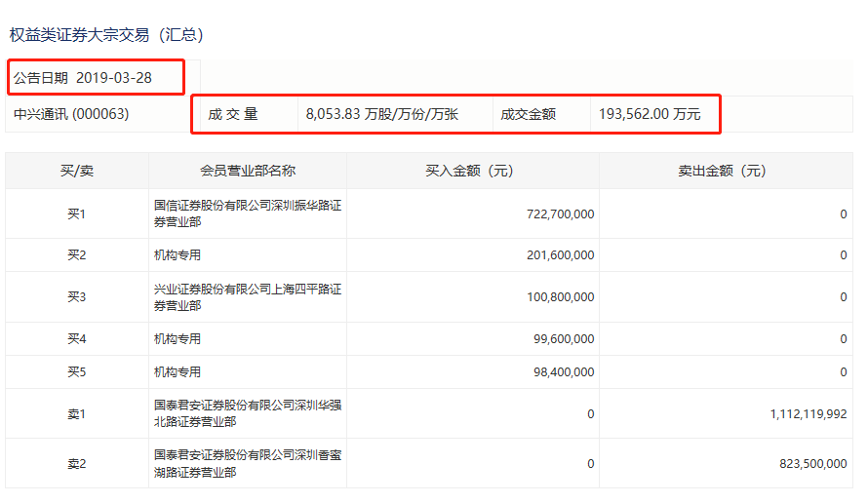The height and width of the screenshot is (504, 868).
Task: Click the stock name 中兴通讯 (000063)
Action: pyautogui.click(x=71, y=114)
